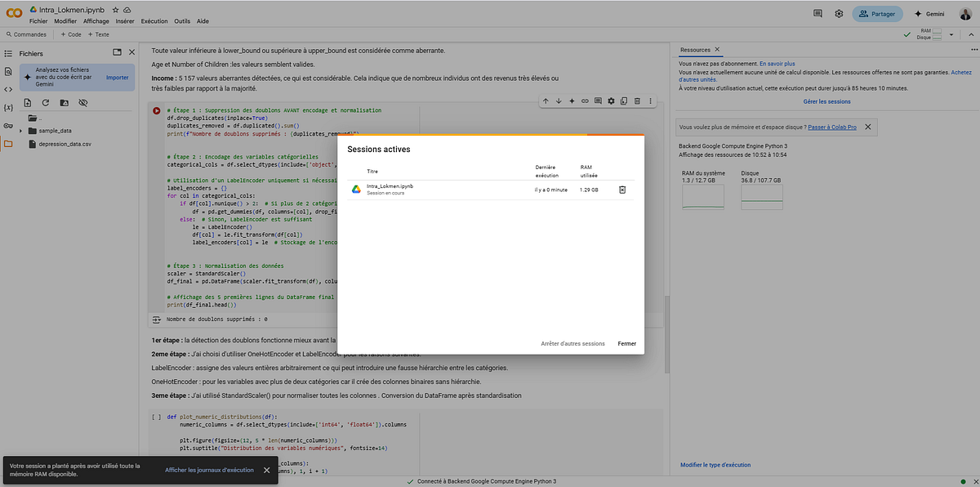
Task: Open the Insérer menu
Action: [x=126, y=20]
